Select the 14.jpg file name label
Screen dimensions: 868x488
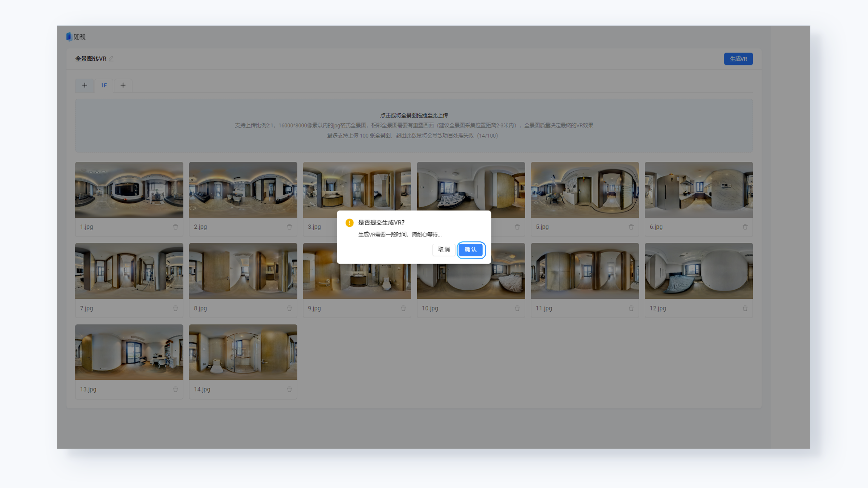click(x=202, y=390)
